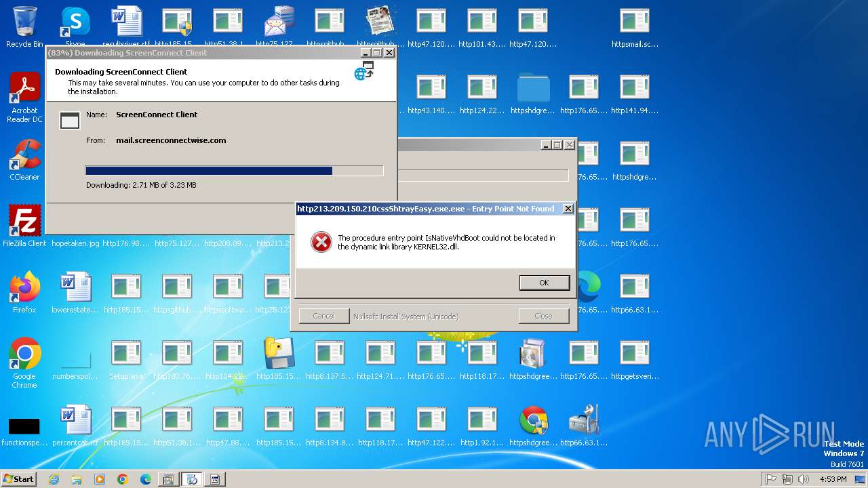Open the volume speaker tray icon
868x488 pixels.
point(804,479)
